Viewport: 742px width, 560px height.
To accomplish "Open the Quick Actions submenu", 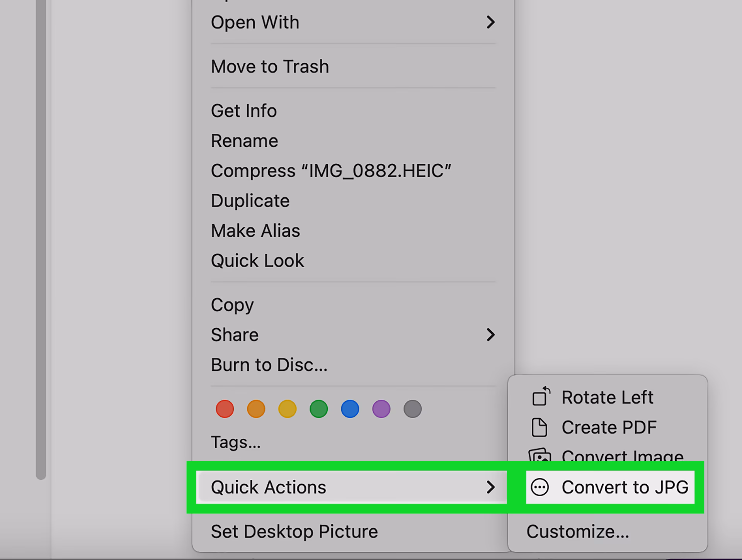I will click(x=269, y=487).
